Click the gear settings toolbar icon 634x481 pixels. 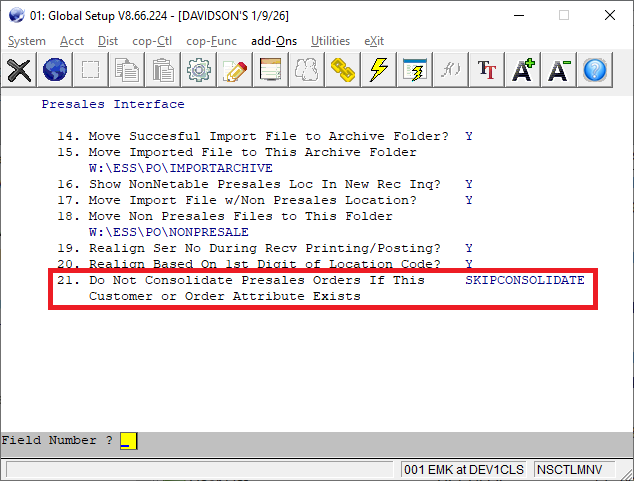199,70
